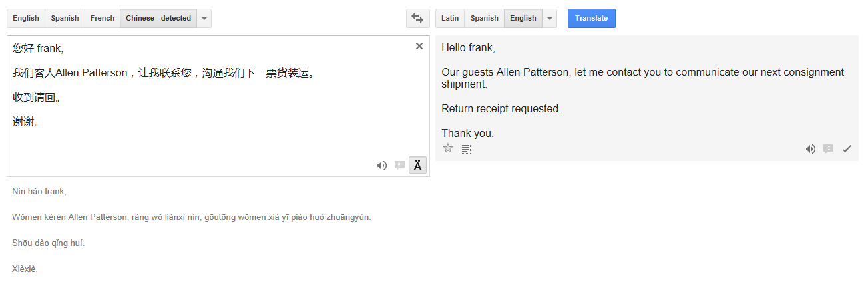This screenshot has height=288, width=868.
Task: Toggle the Ä phonetic romanization button
Action: [x=417, y=166]
